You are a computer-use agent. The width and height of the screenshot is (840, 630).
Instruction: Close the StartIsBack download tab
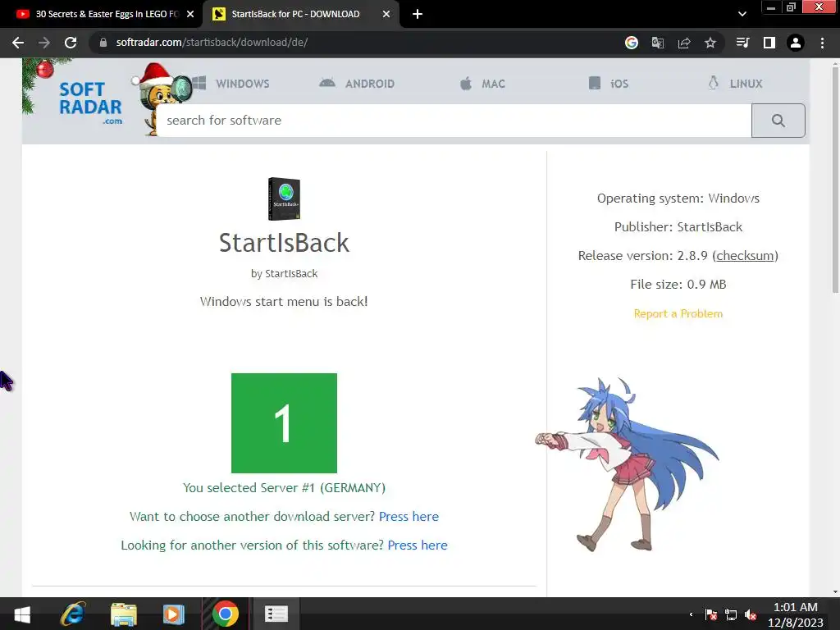tap(386, 14)
